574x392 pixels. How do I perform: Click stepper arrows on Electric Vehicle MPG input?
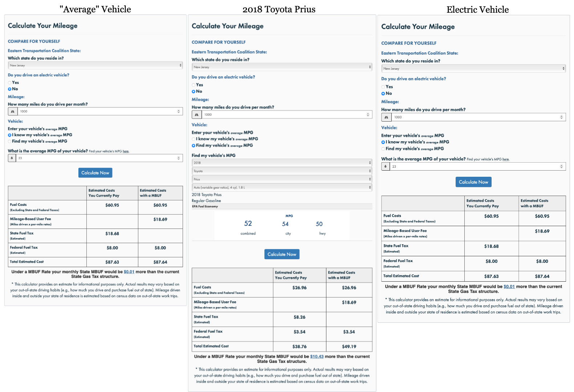tap(561, 166)
